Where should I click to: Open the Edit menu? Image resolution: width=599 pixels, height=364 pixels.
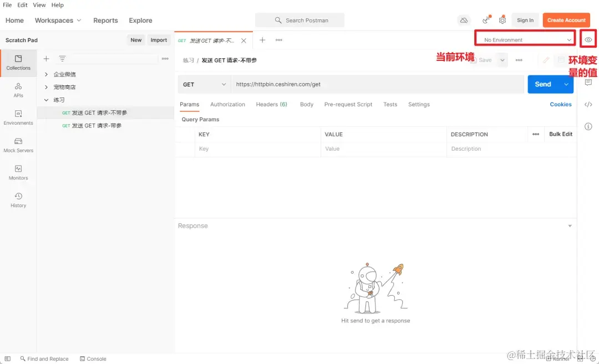point(22,5)
